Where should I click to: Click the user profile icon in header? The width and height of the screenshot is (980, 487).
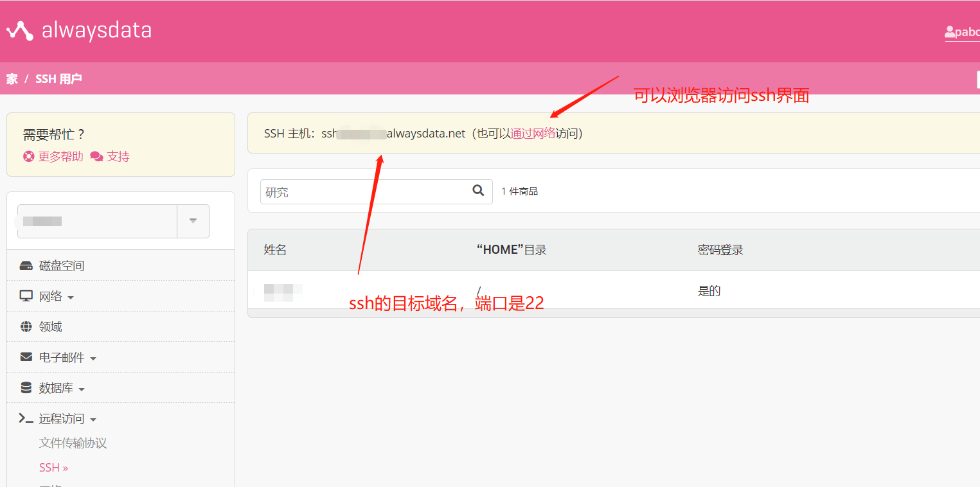click(949, 32)
